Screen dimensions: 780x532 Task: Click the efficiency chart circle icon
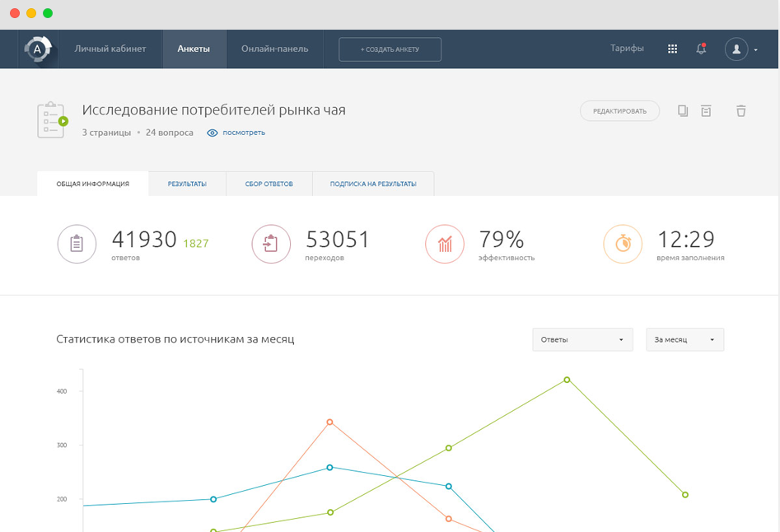pyautogui.click(x=445, y=245)
